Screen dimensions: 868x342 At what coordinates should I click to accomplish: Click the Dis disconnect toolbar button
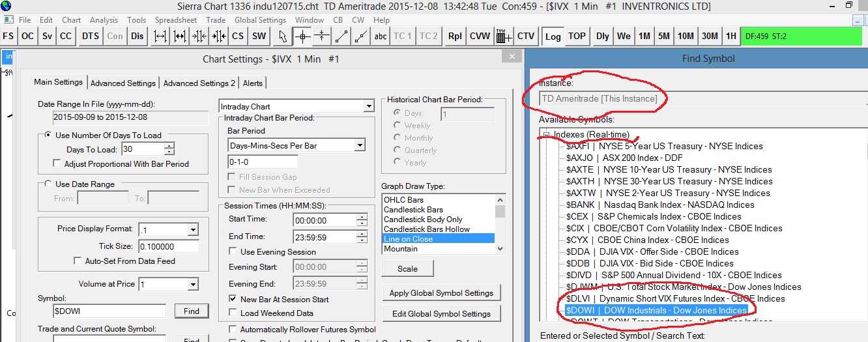click(x=137, y=36)
